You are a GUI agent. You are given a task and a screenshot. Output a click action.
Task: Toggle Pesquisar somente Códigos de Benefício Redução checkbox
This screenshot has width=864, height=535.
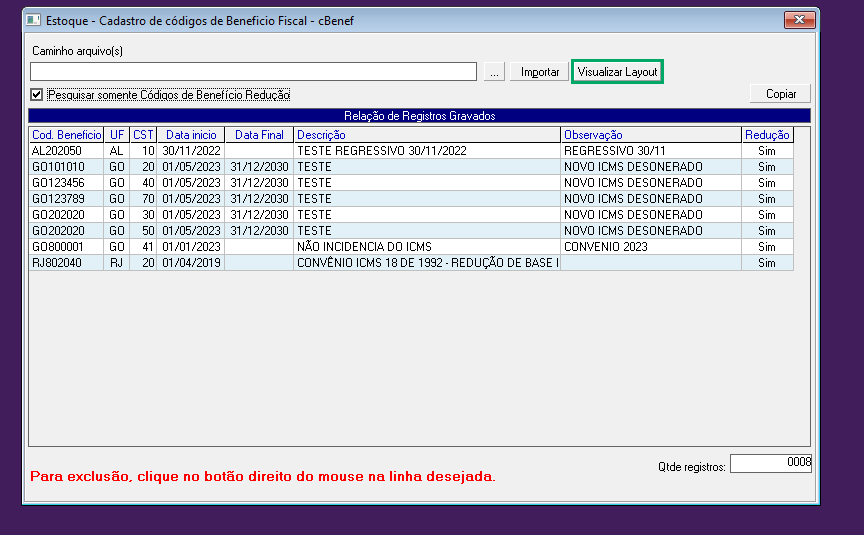click(37, 95)
